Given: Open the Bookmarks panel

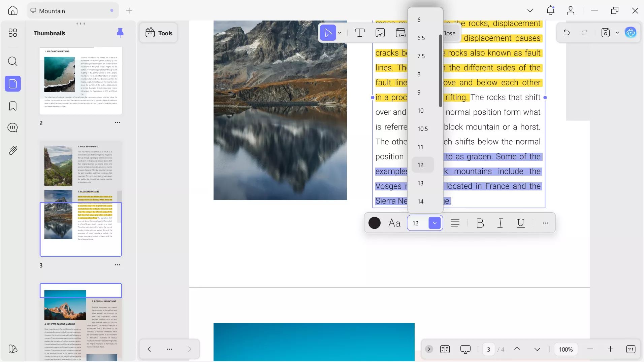Looking at the screenshot, I should [13, 106].
